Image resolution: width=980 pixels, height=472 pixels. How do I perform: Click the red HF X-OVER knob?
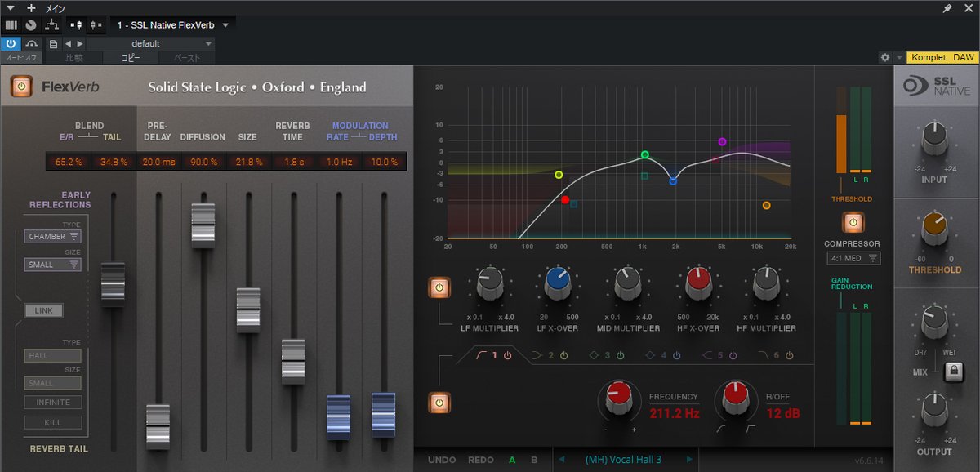(x=697, y=283)
